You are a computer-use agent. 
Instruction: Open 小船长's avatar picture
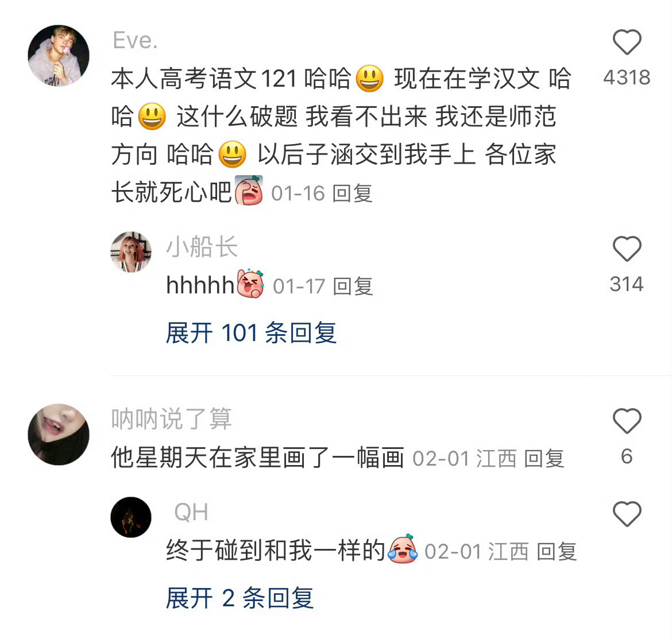[131, 252]
